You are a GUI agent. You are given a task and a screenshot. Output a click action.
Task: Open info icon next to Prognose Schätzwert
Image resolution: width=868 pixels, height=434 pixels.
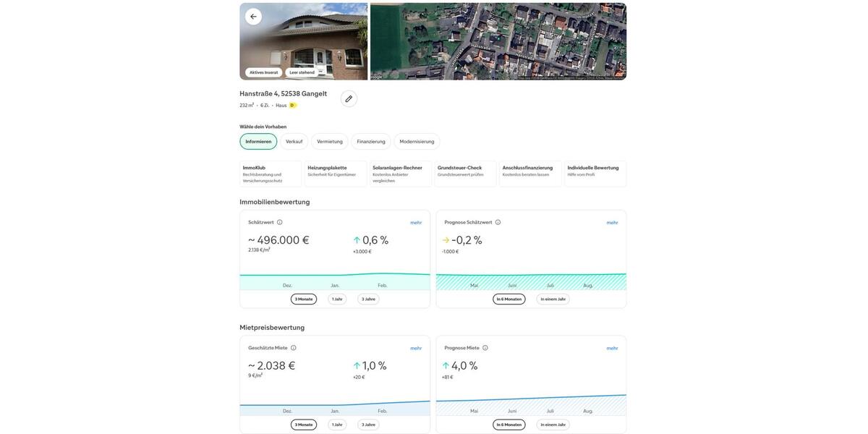click(498, 222)
